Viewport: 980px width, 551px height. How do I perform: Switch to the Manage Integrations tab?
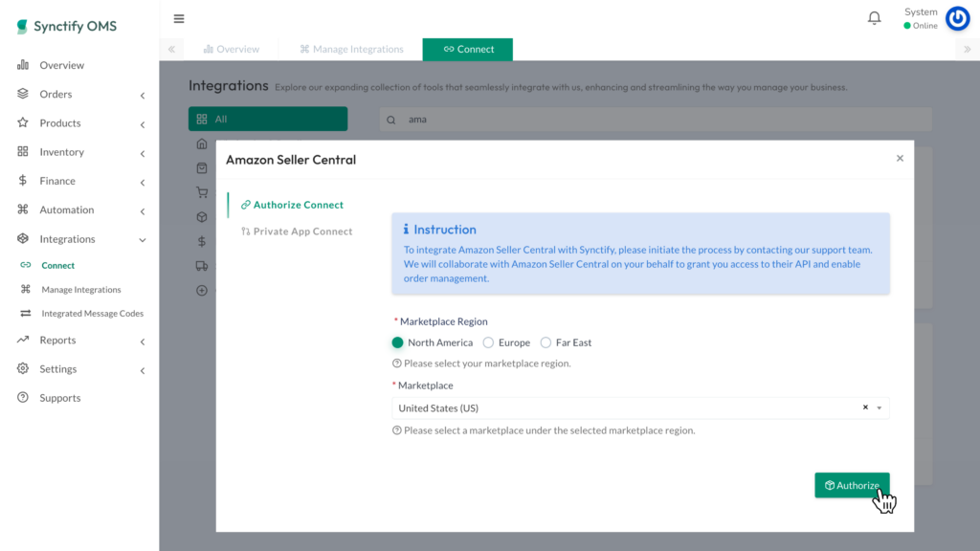351,50
